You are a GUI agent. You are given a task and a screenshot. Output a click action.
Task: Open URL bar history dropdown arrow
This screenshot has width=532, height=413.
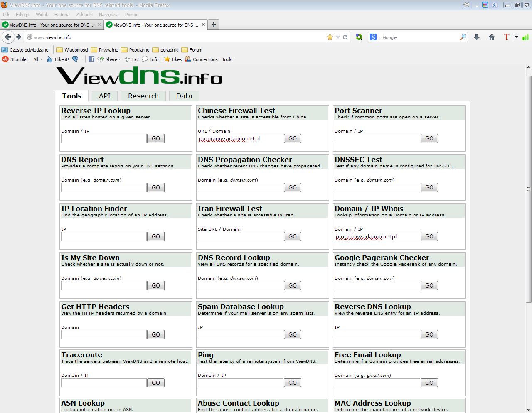click(338, 37)
